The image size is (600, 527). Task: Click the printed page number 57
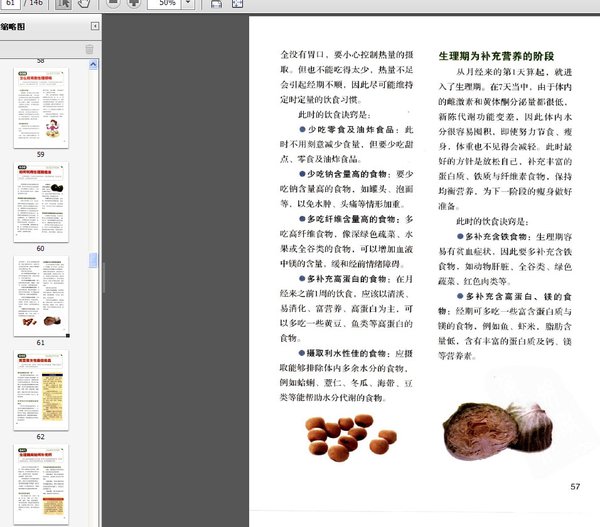[x=575, y=486]
